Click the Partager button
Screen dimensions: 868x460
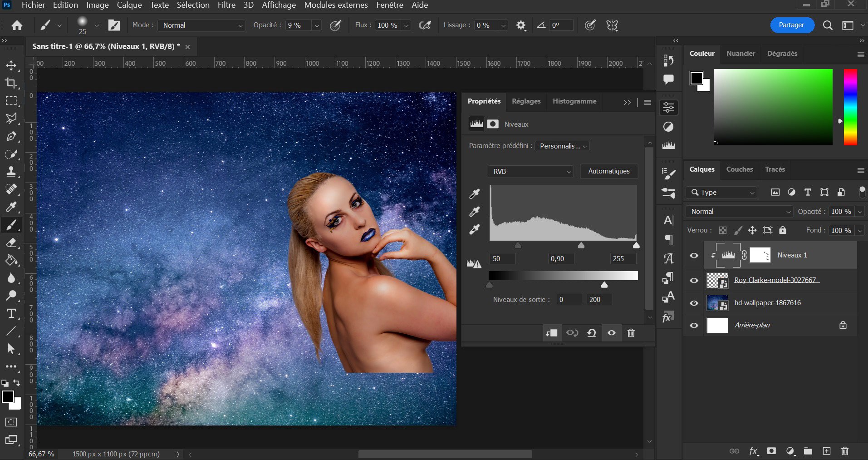pos(792,25)
